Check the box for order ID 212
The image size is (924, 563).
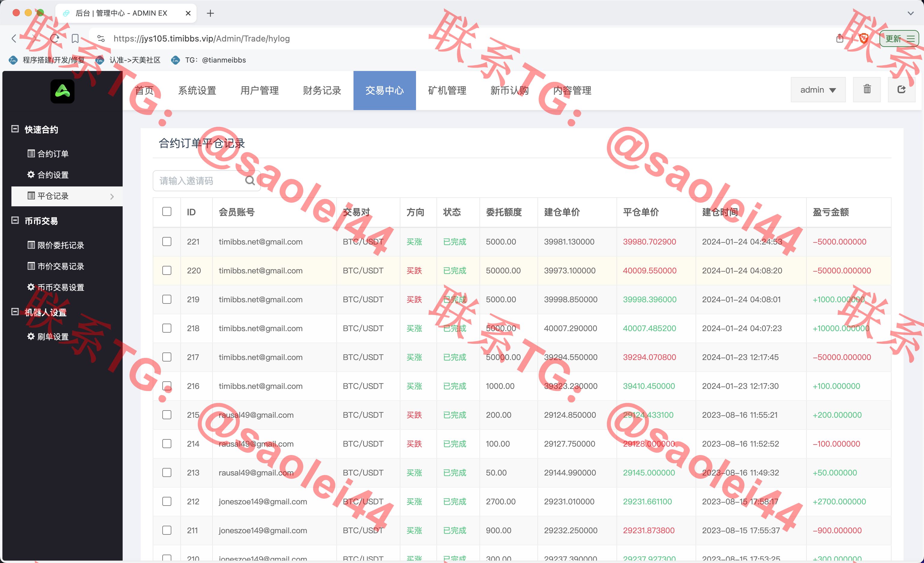click(167, 501)
